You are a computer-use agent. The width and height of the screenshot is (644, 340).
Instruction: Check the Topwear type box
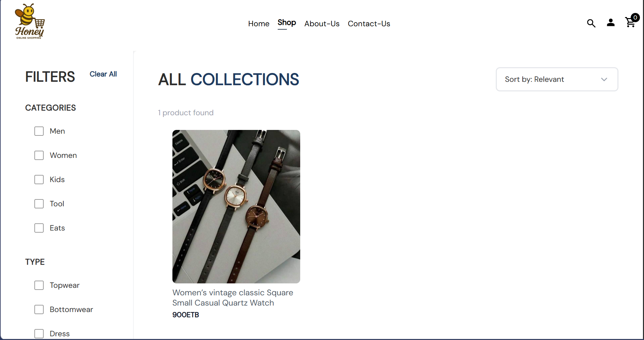(39, 285)
